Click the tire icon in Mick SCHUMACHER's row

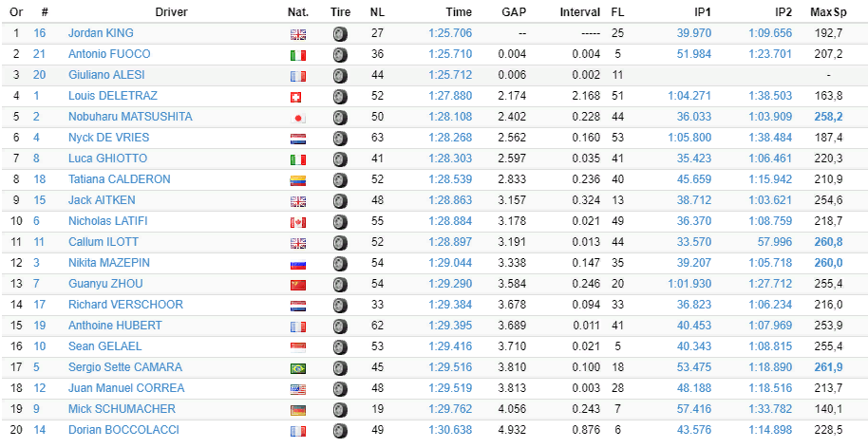[x=340, y=410]
